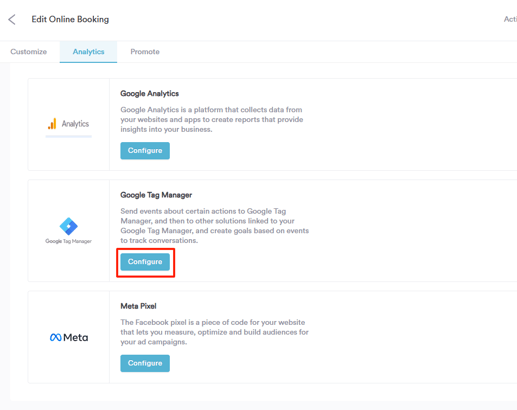The height and width of the screenshot is (410, 517).
Task: Configure Google Tag Manager
Action: coord(145,262)
